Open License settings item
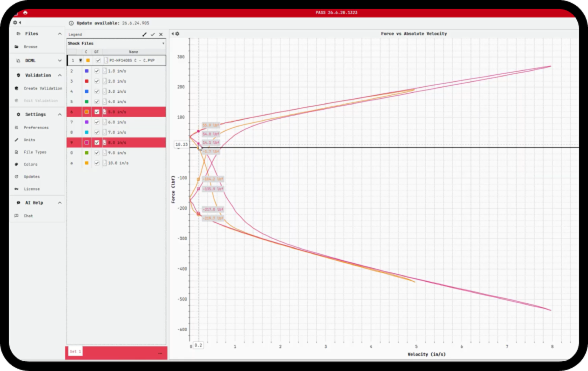The height and width of the screenshot is (371, 588). click(32, 189)
